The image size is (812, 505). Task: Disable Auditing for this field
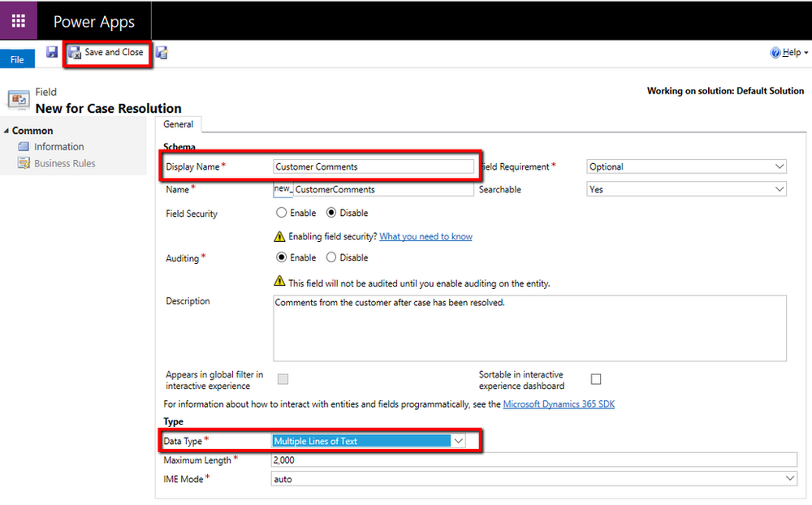(332, 257)
